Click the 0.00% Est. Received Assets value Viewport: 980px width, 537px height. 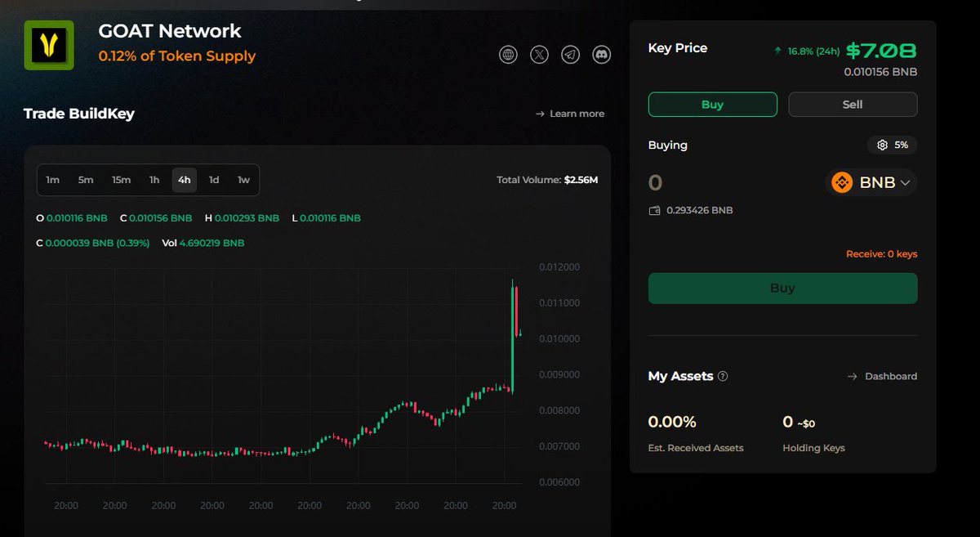[x=672, y=422]
